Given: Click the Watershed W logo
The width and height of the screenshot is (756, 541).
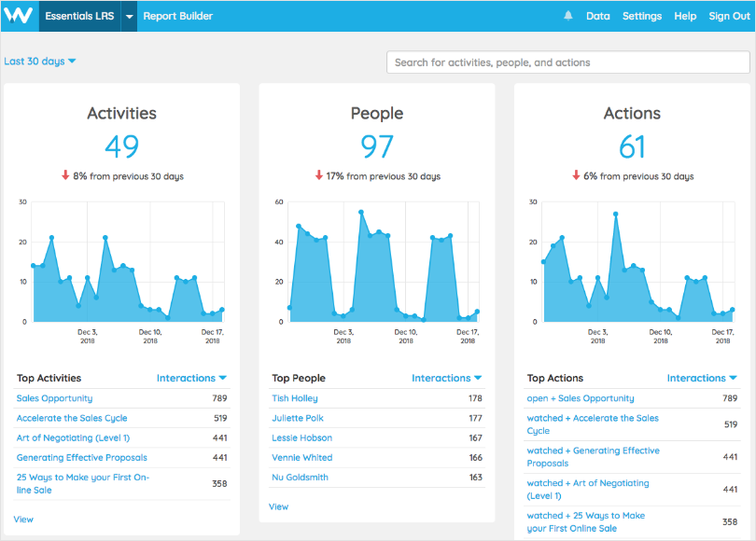Looking at the screenshot, I should (19, 16).
